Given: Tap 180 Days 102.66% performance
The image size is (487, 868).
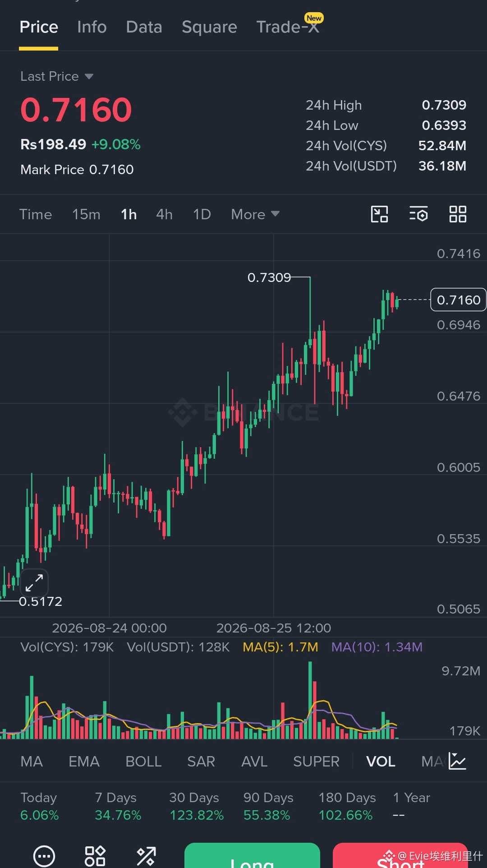Looking at the screenshot, I should [x=347, y=806].
